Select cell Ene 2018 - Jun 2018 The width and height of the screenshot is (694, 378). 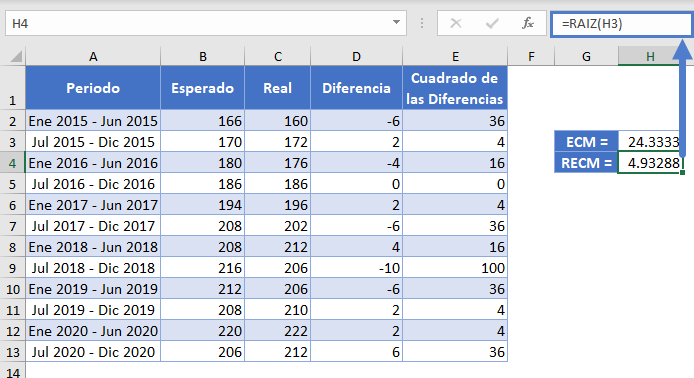[x=93, y=247]
